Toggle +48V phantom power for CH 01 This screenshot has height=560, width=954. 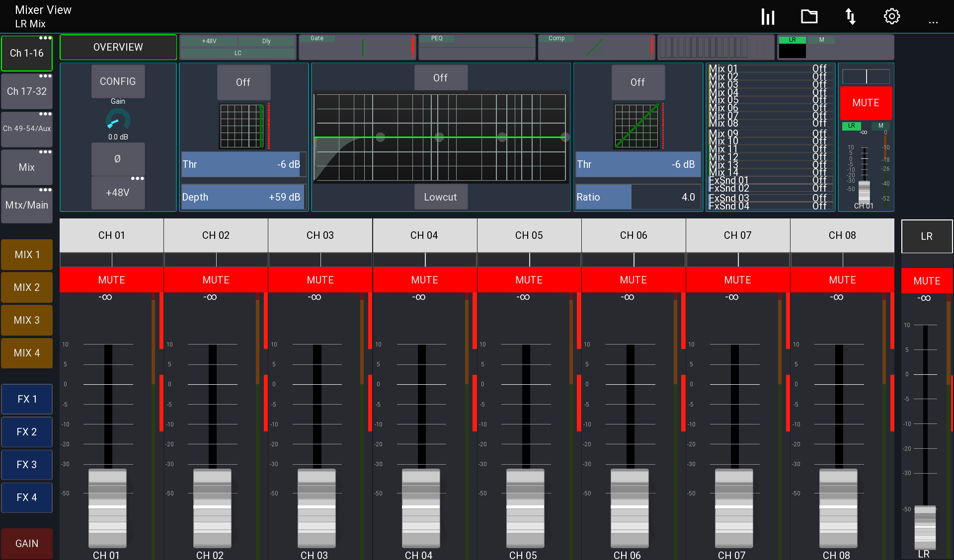118,192
